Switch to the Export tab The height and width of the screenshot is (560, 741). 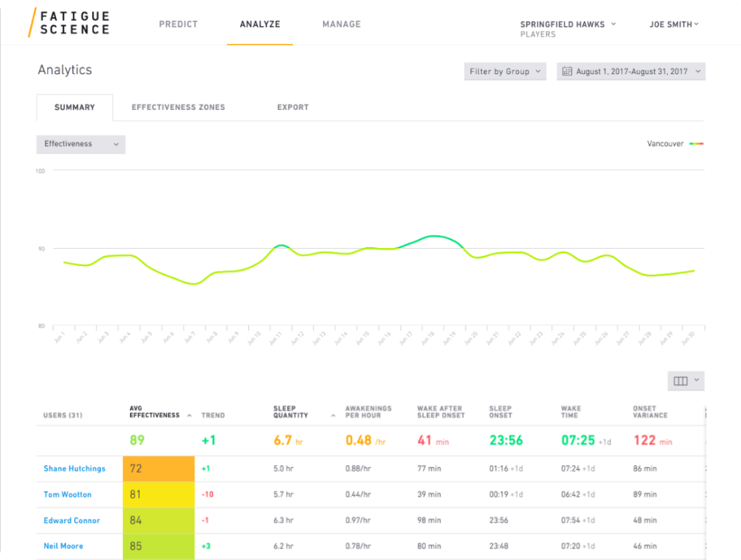coord(293,107)
